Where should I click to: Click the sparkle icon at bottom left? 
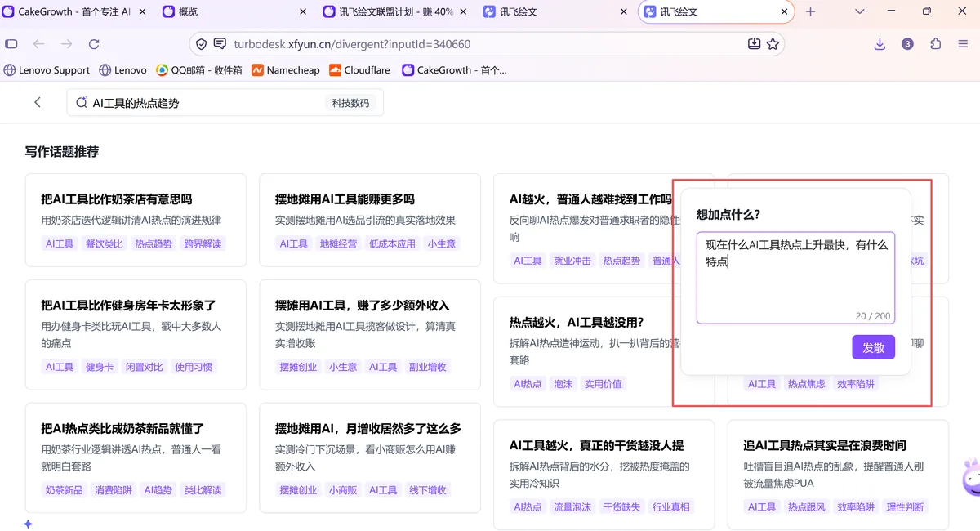pyautogui.click(x=28, y=524)
